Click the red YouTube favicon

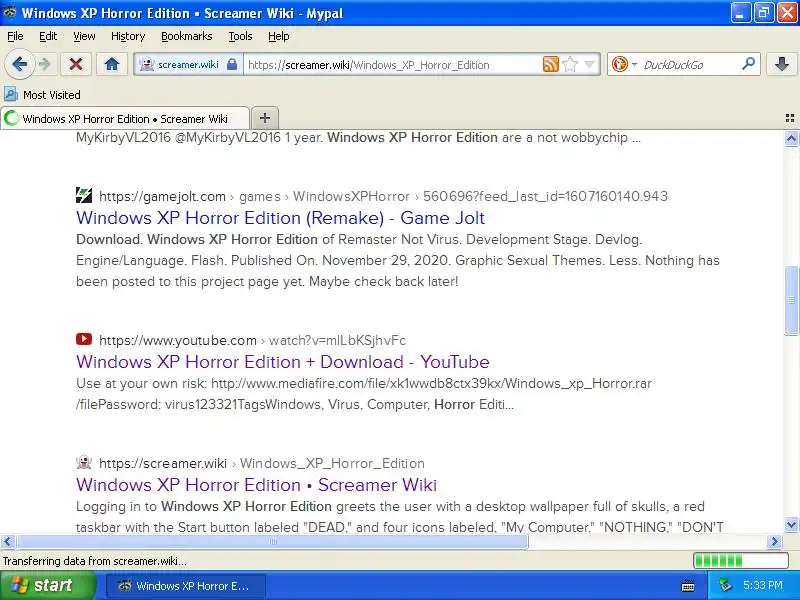tap(84, 339)
